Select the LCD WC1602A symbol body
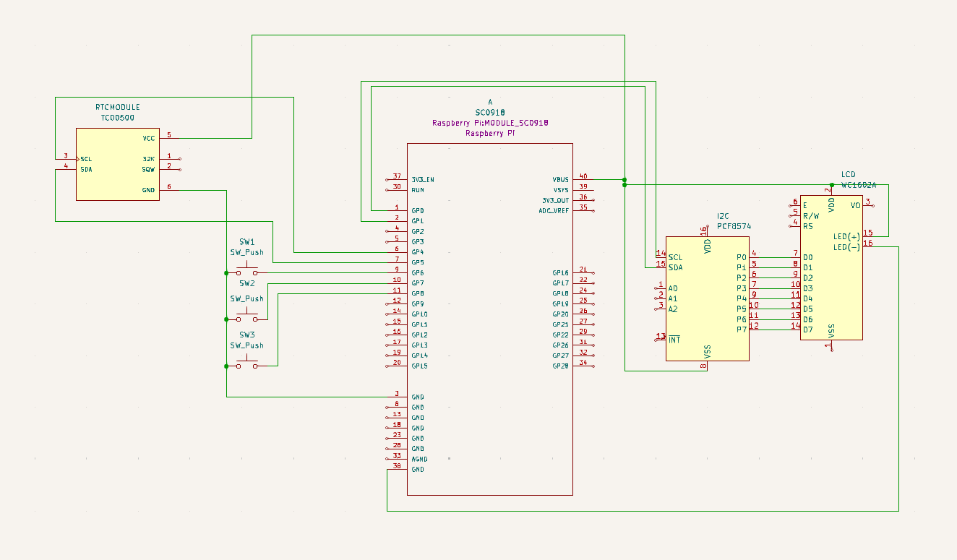957x560 pixels. [x=831, y=267]
